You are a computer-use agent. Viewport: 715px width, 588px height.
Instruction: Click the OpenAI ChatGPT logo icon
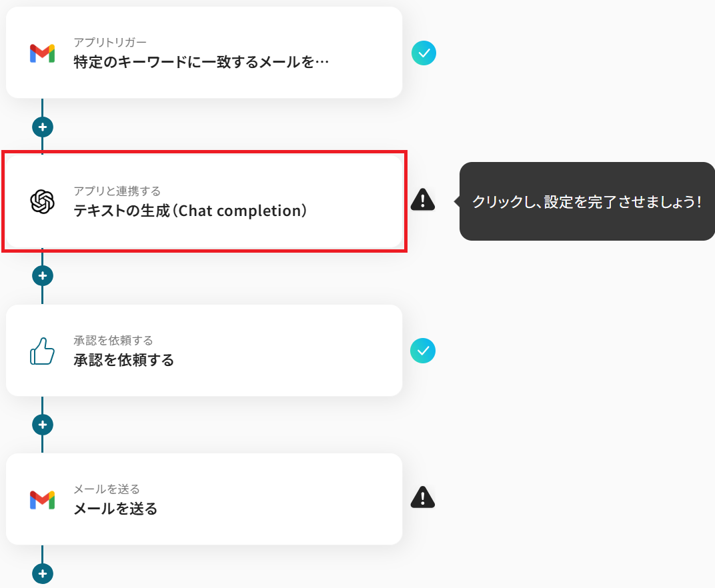point(42,201)
